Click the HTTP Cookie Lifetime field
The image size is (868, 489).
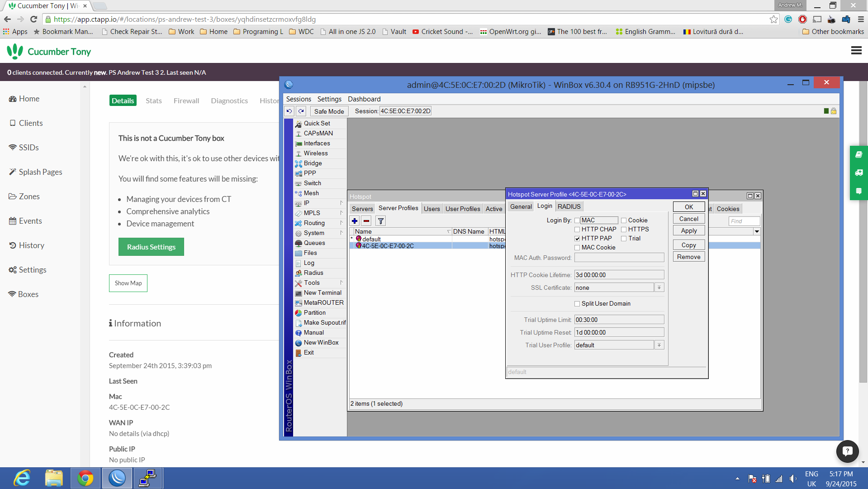click(619, 275)
